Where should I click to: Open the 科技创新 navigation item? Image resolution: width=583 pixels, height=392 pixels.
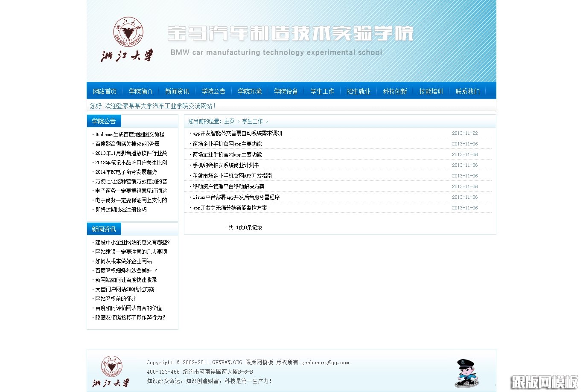pyautogui.click(x=395, y=91)
